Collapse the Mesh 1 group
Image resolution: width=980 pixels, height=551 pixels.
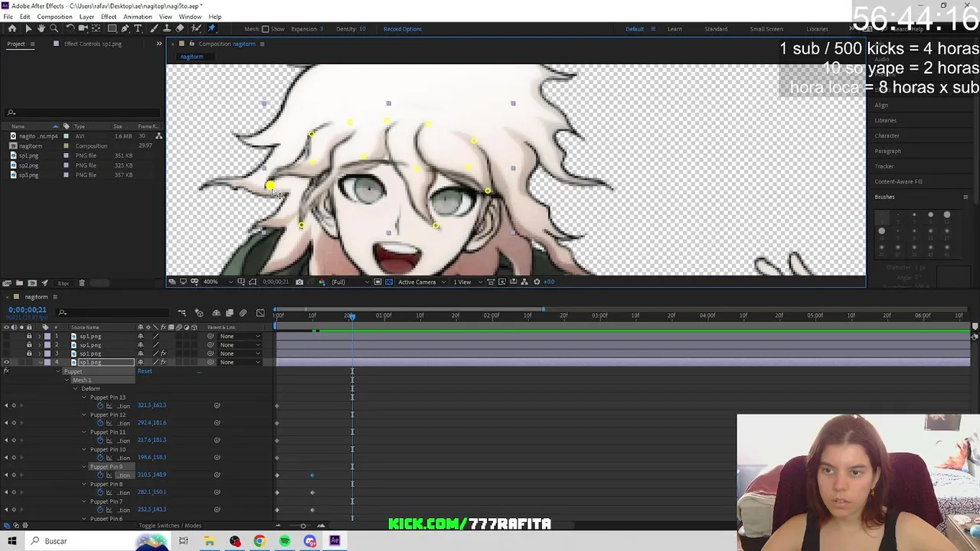[67, 380]
